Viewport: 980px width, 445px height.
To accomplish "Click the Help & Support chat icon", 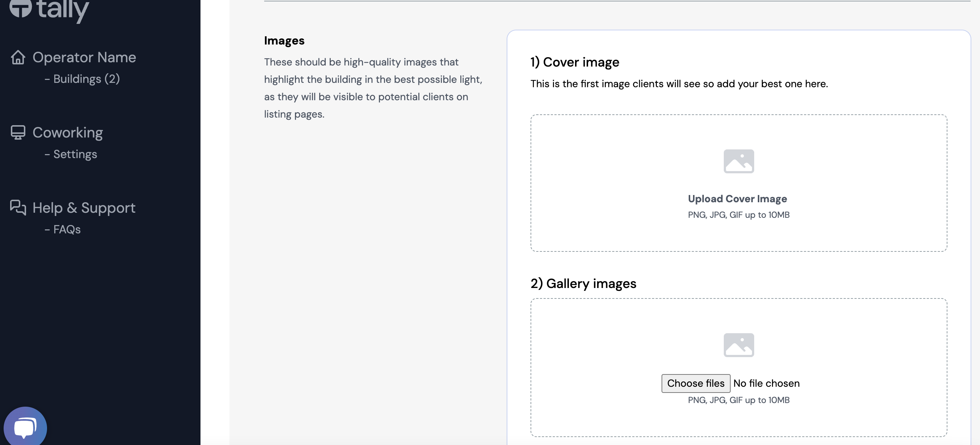I will [x=18, y=208].
